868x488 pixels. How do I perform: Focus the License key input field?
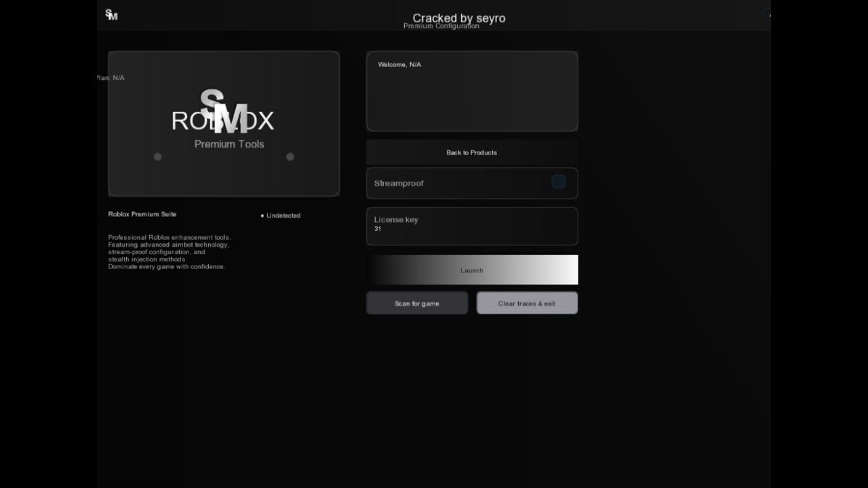[x=472, y=226]
